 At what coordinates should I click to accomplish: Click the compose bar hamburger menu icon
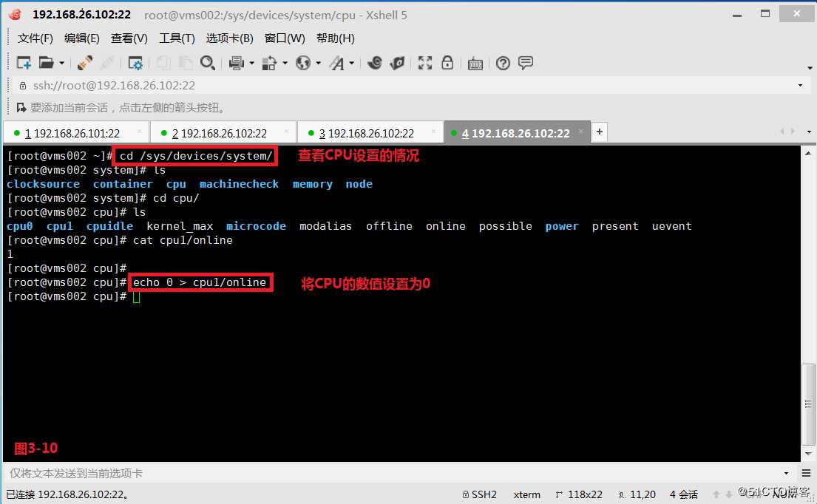click(x=806, y=473)
